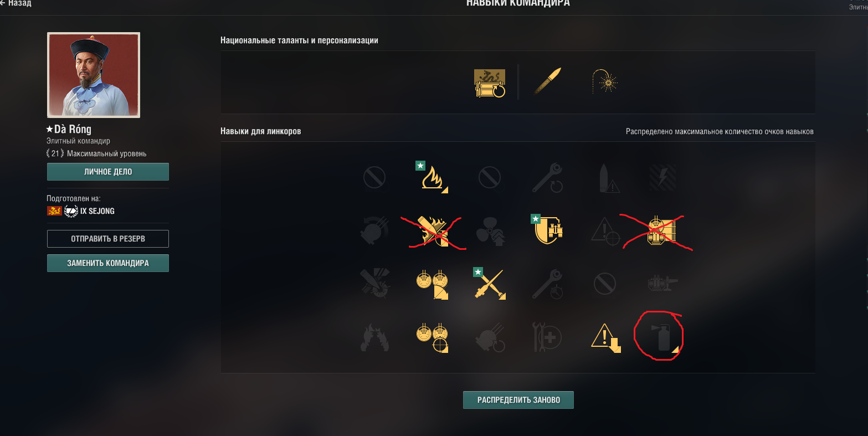Click the propeller with up arrow skill

[490, 230]
